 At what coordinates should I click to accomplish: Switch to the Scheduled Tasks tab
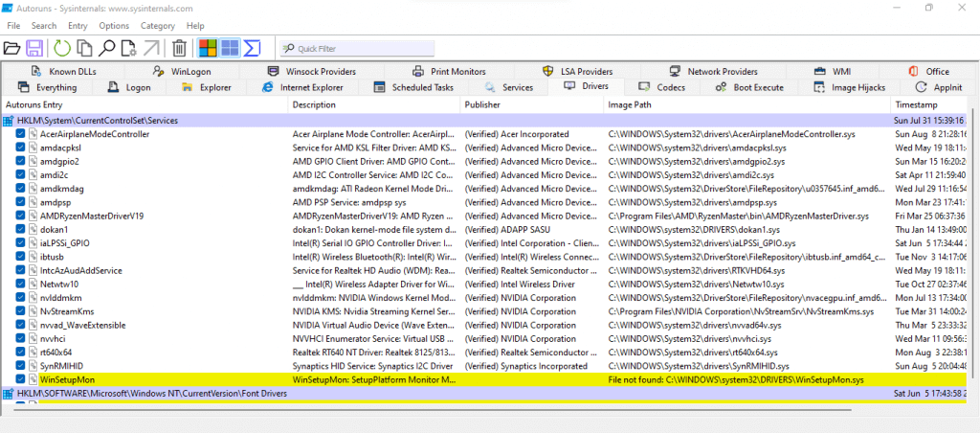[x=413, y=87]
